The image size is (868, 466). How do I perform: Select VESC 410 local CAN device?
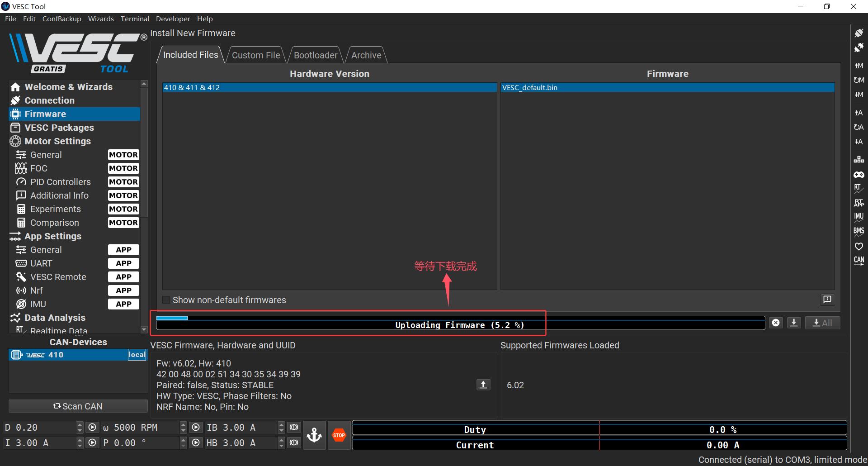(x=78, y=355)
